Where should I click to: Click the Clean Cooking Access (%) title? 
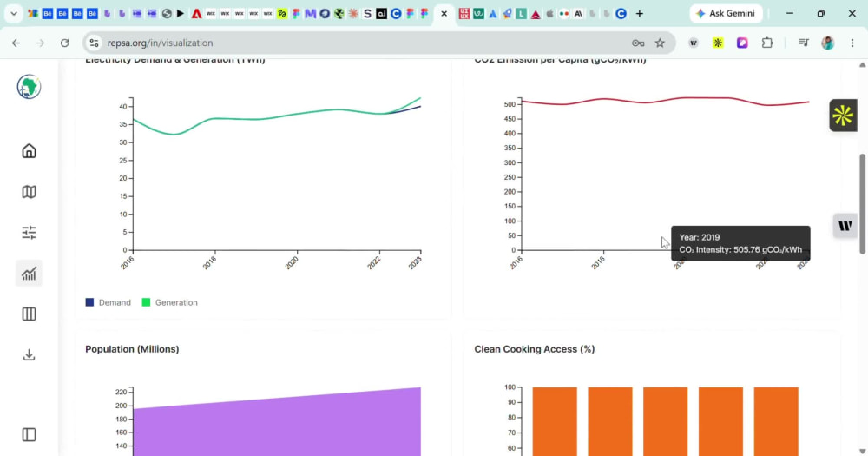pos(534,349)
